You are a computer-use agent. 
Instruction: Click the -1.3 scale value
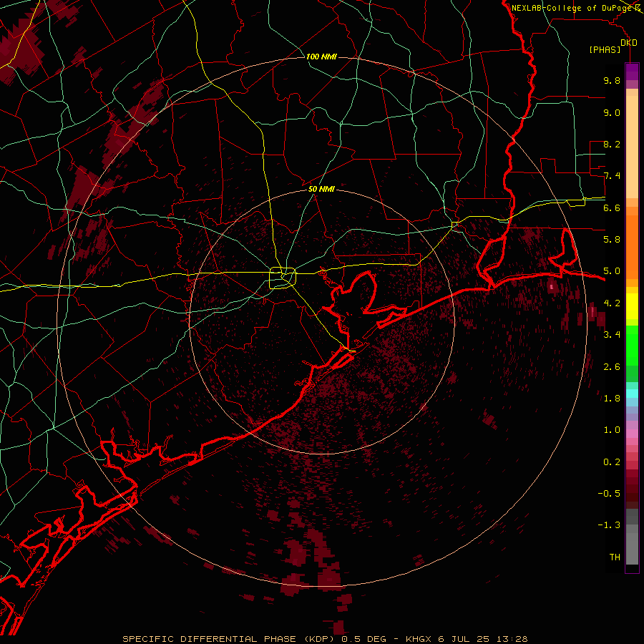pos(609,525)
